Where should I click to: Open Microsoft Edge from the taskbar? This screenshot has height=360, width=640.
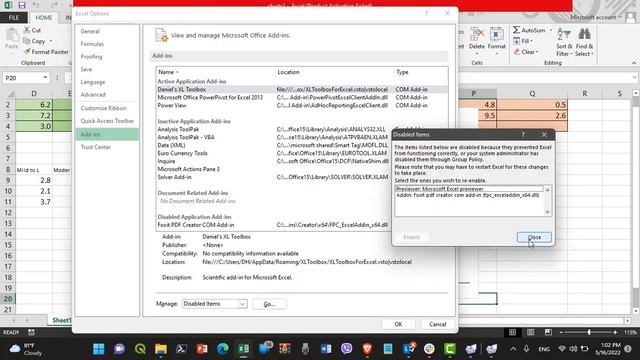pyautogui.click(x=223, y=349)
